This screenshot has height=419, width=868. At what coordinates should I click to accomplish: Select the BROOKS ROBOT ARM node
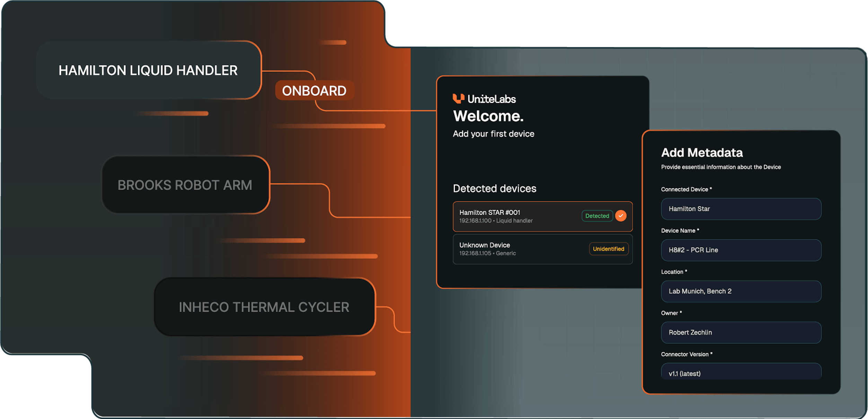tap(185, 185)
